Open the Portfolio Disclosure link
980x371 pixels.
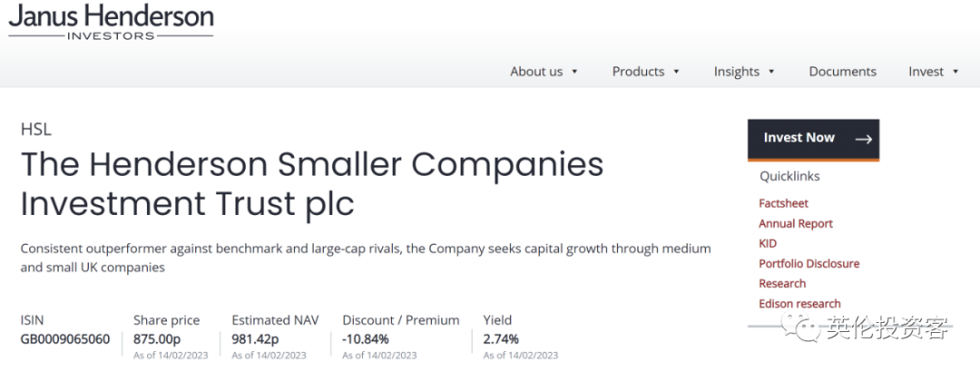(x=808, y=263)
